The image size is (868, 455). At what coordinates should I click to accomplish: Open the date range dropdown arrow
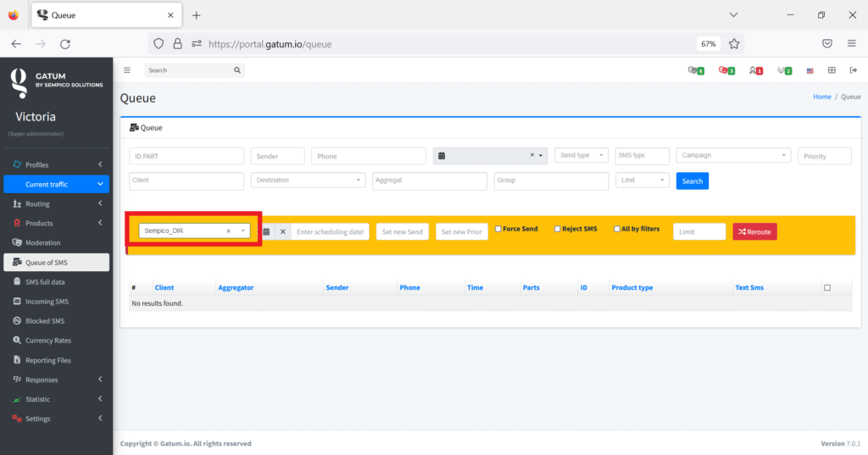point(541,156)
